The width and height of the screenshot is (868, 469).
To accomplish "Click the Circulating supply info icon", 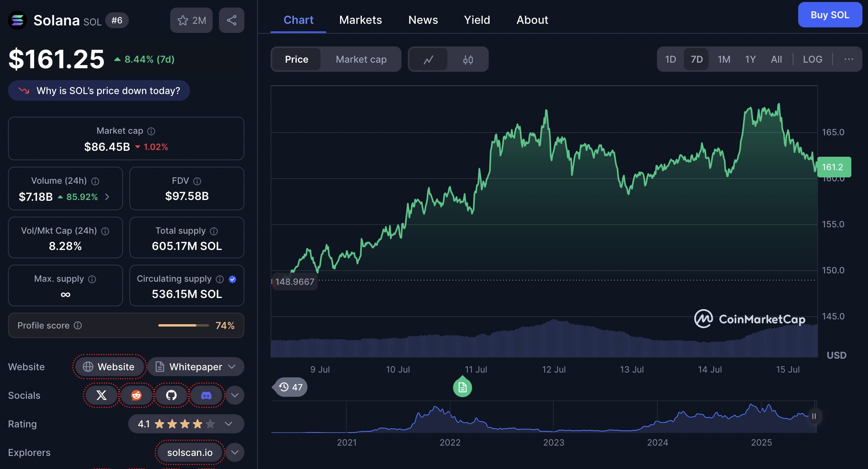I will click(220, 279).
